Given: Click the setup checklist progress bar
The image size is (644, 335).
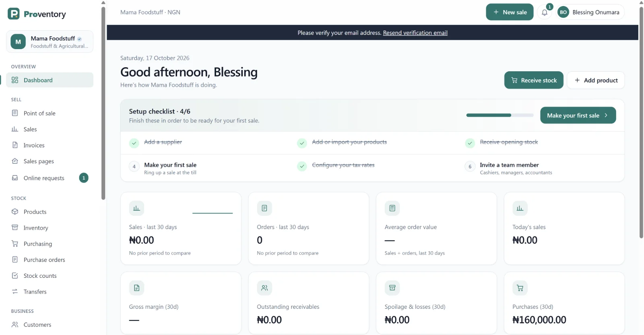Looking at the screenshot, I should (x=500, y=115).
